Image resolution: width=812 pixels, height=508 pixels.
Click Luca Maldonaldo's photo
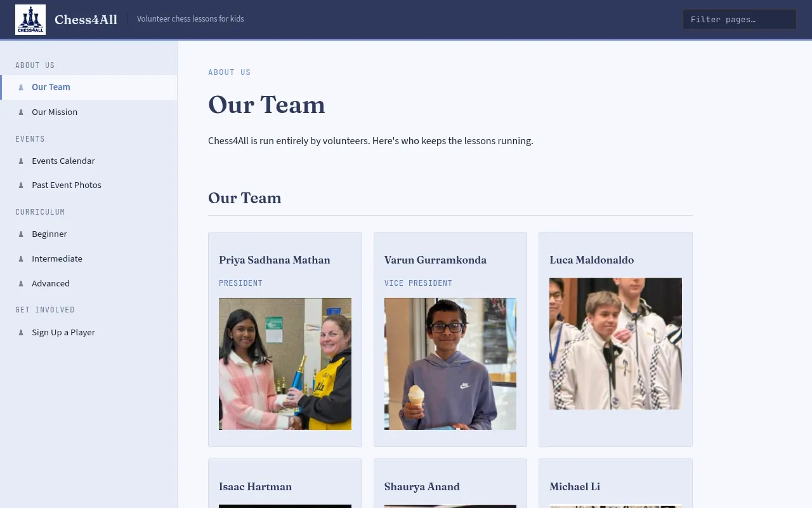pos(615,344)
